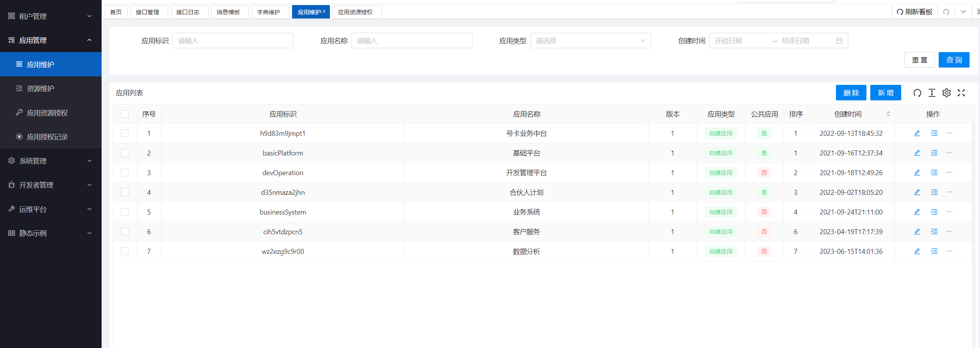Sort by 创建时间 using the sort arrows

888,114
